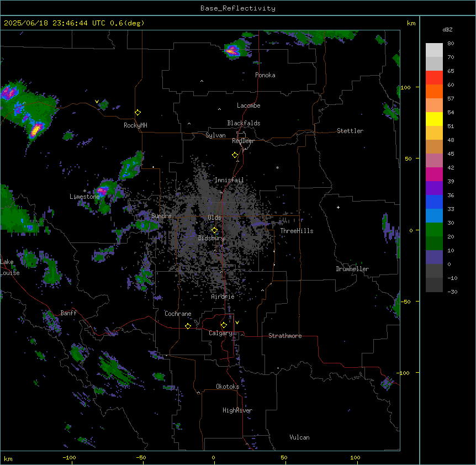Click the Ponoka city label
Screen dimensions: 476x465
[265, 75]
